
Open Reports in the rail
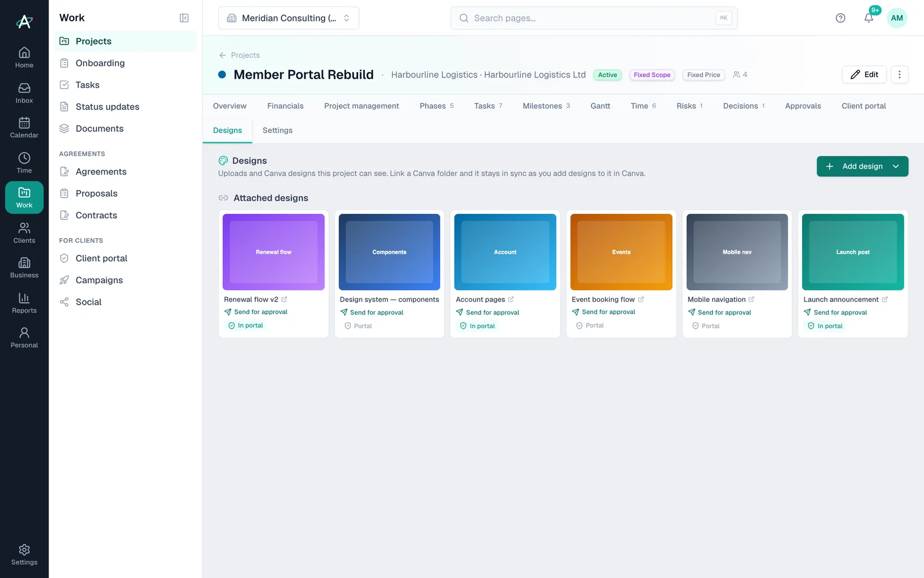(24, 303)
